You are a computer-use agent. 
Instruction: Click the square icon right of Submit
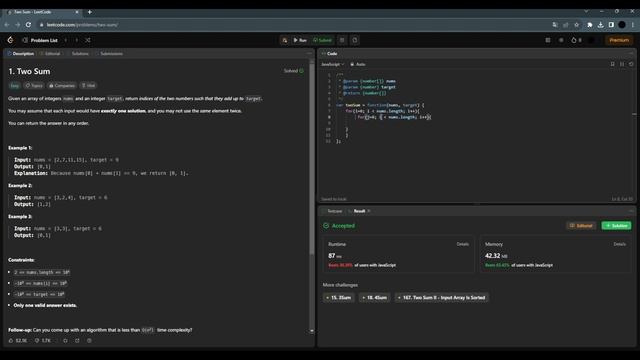tap(342, 40)
